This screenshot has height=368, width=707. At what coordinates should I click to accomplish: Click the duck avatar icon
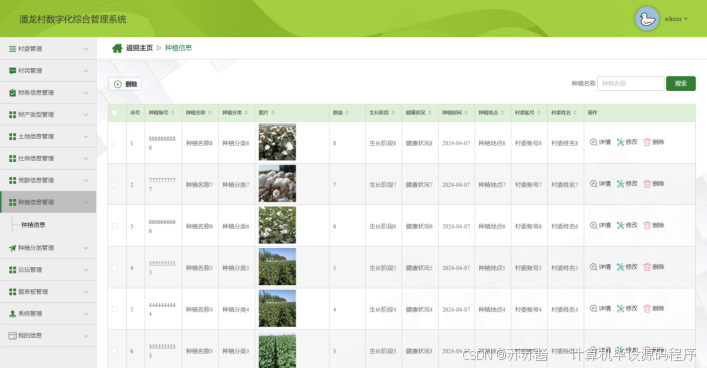647,19
